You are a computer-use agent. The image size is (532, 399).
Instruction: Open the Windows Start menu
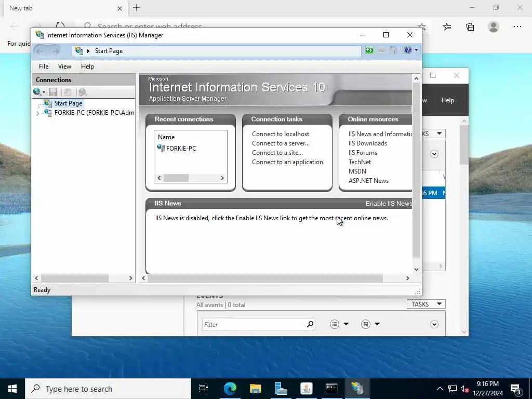12,389
